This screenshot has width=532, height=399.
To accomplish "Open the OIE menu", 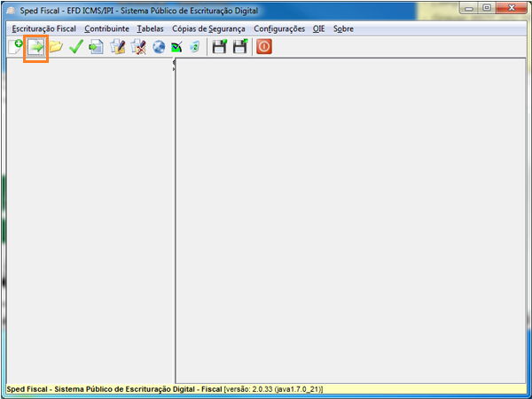I will [x=318, y=29].
